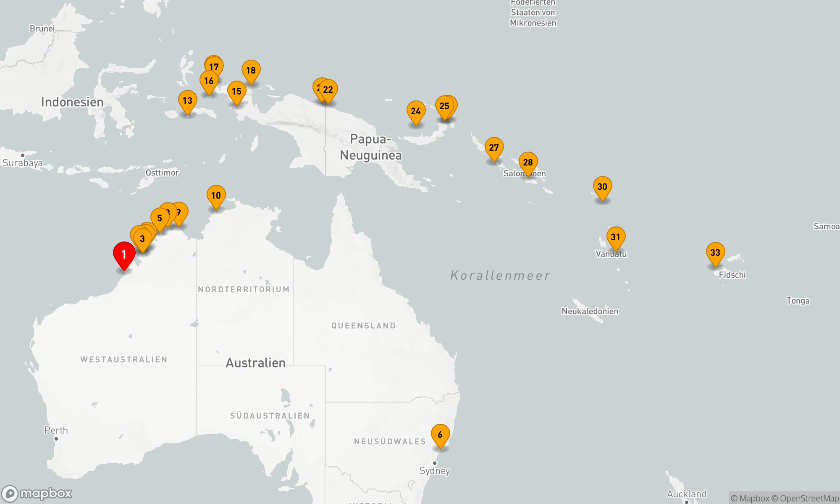This screenshot has width=840, height=504.
Task: Select marker 33 at Fidschi
Action: 715,252
